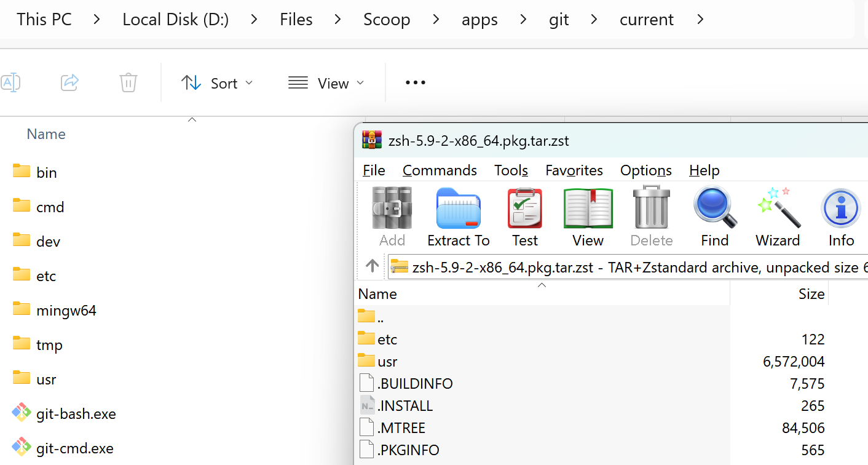
Task: Select the .INSTALL file in archive
Action: [397, 405]
